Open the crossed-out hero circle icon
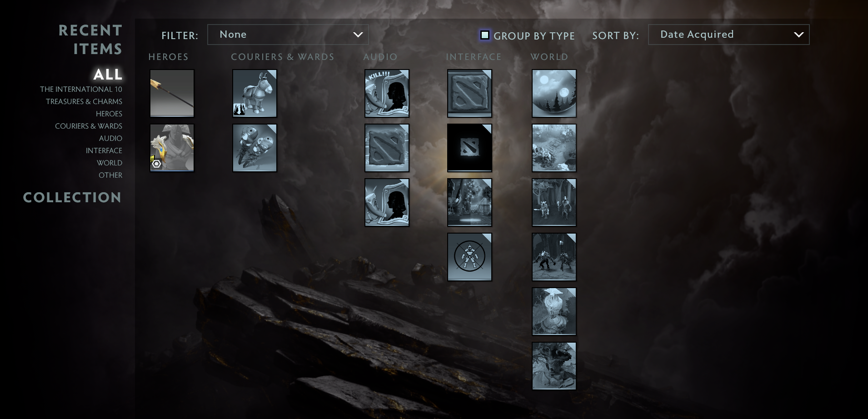The image size is (868, 419). click(469, 257)
